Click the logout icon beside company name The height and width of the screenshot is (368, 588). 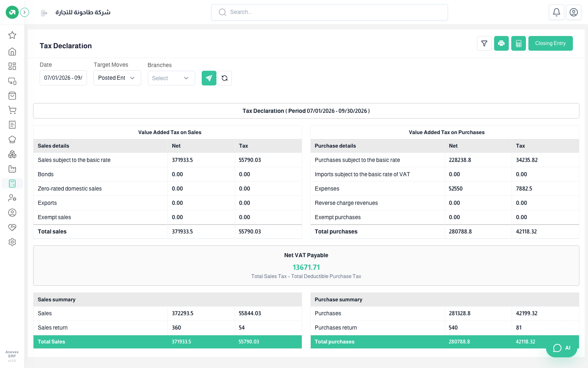(44, 13)
